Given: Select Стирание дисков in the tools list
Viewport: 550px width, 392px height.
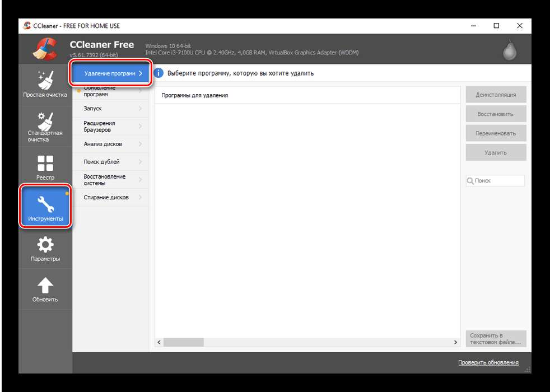Looking at the screenshot, I should [x=111, y=198].
